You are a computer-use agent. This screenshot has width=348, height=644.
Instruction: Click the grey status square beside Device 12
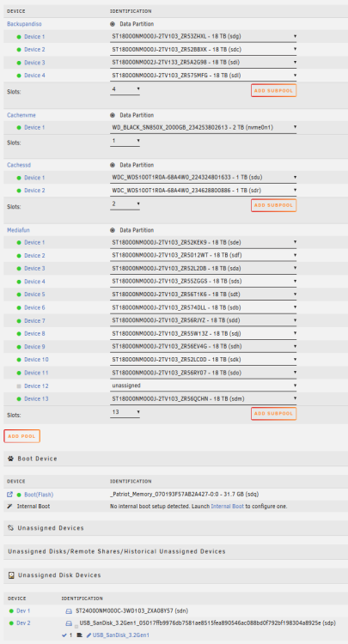(x=19, y=386)
